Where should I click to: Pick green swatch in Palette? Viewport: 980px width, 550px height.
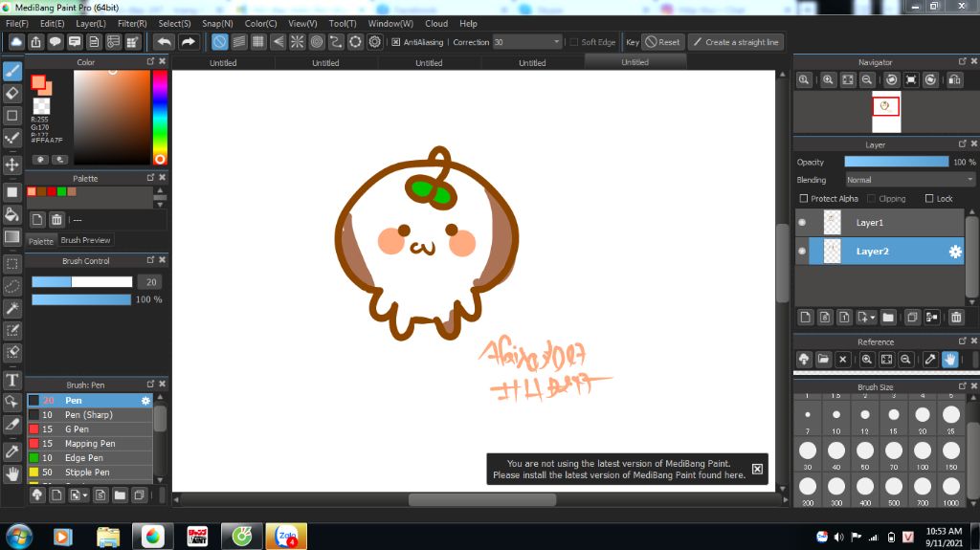point(62,191)
